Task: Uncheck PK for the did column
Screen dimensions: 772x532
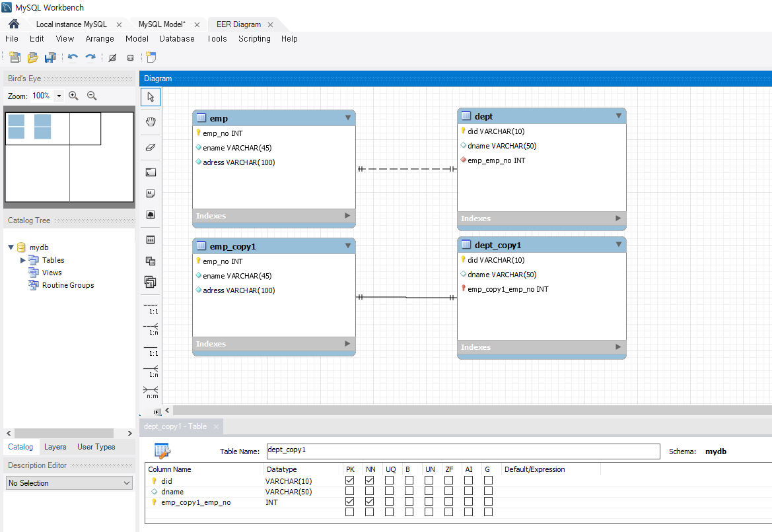Action: [349, 481]
